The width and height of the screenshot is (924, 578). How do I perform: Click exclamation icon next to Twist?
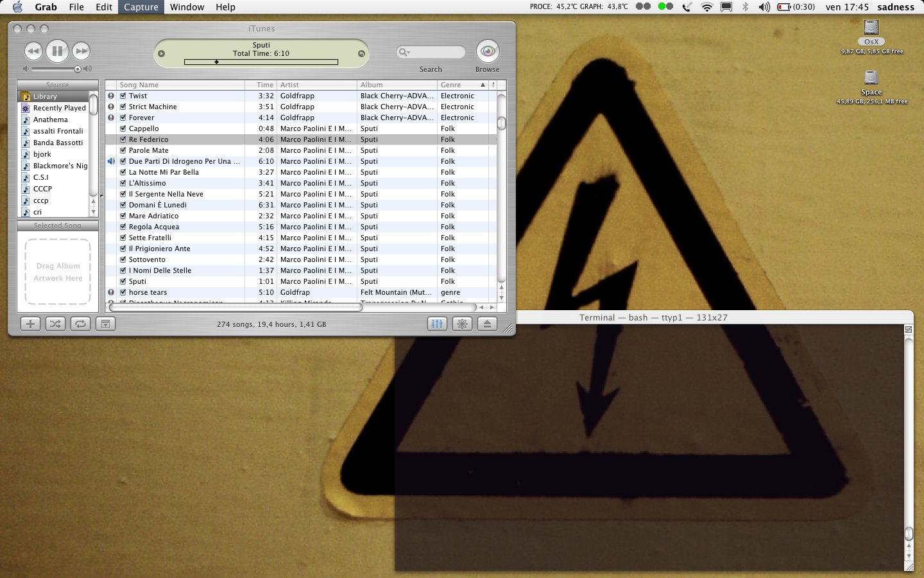[x=111, y=96]
